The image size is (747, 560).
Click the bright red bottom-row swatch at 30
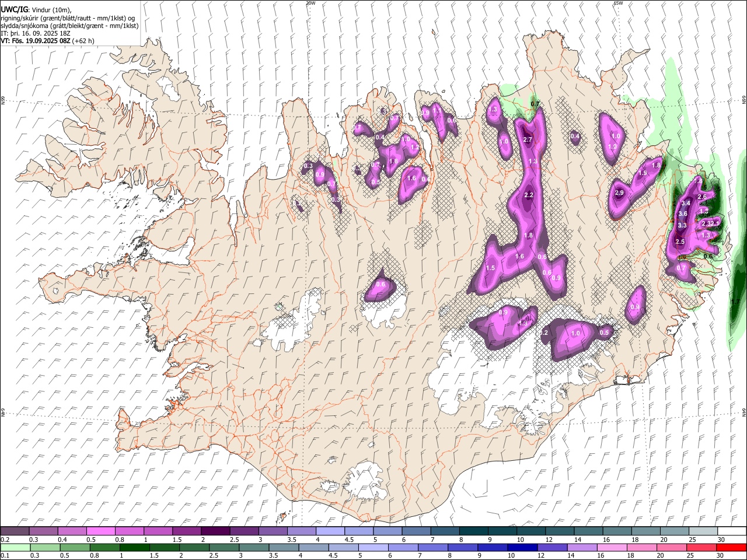click(x=732, y=547)
